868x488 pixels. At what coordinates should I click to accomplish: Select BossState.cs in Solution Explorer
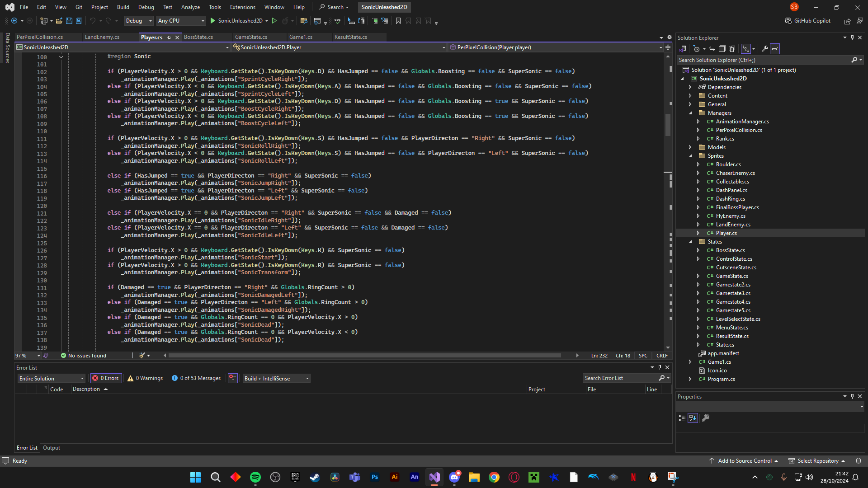[x=730, y=250]
